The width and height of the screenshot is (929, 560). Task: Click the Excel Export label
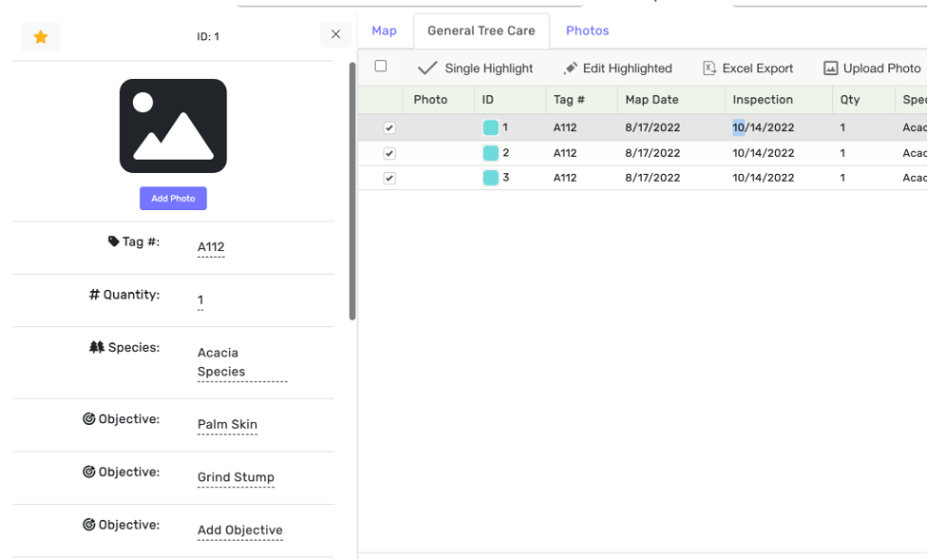click(757, 68)
